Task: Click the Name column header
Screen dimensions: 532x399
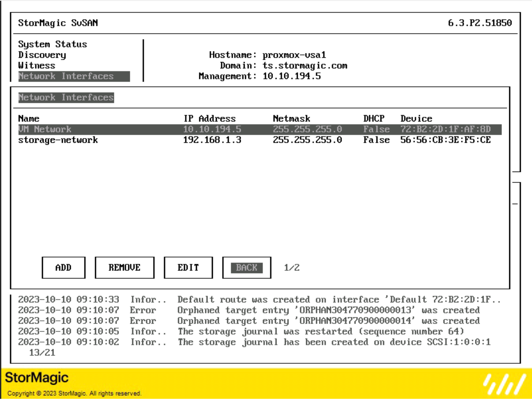Action: pyautogui.click(x=29, y=119)
